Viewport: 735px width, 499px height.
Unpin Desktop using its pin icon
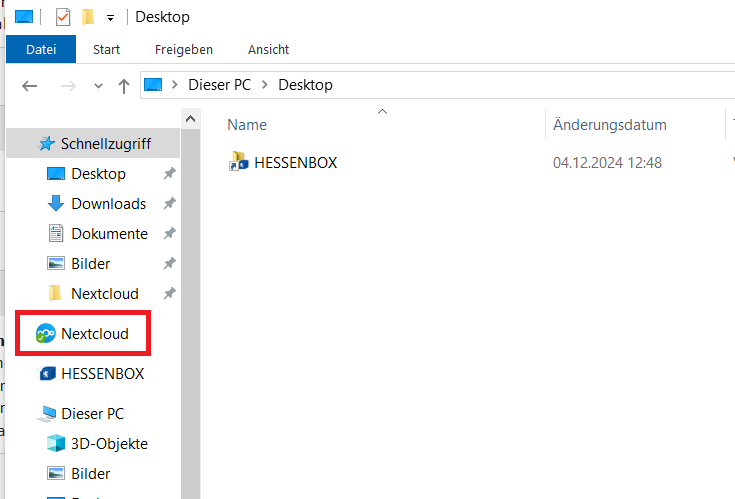click(x=170, y=174)
